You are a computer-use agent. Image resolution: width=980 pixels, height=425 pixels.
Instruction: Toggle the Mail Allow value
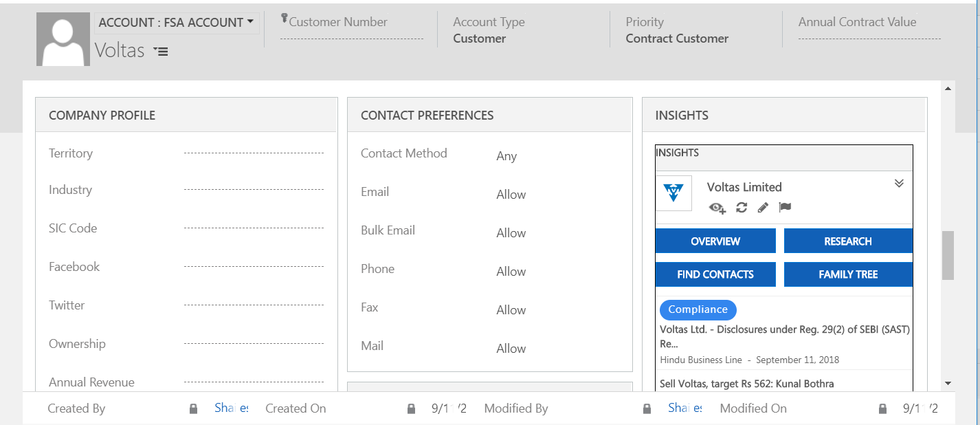(511, 349)
